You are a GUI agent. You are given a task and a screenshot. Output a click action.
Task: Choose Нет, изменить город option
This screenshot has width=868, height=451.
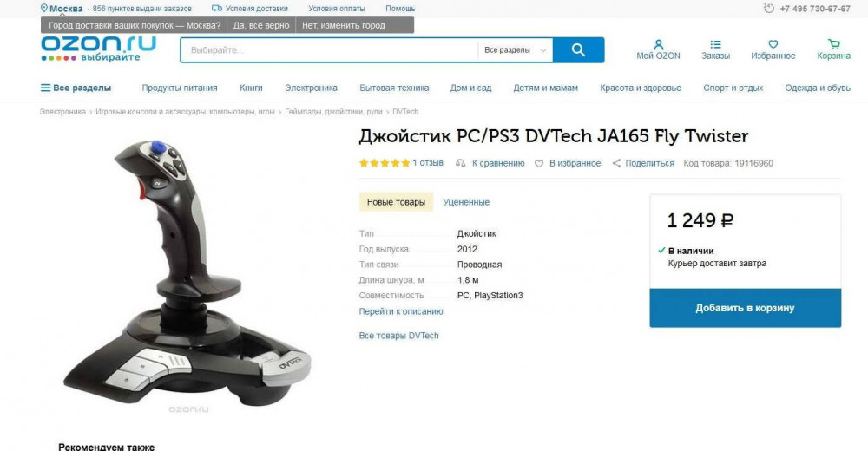tap(343, 25)
